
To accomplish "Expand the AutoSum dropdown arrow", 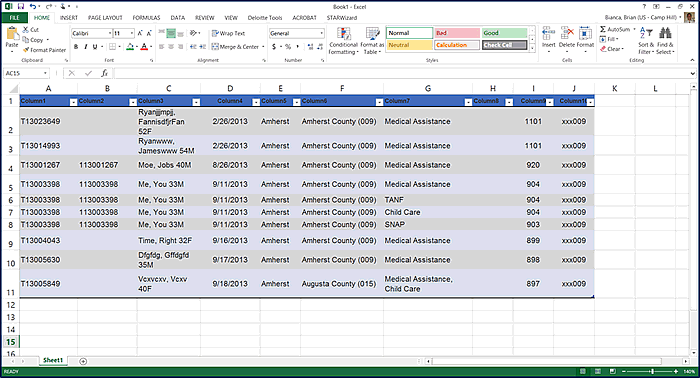I will pyautogui.click(x=634, y=29).
